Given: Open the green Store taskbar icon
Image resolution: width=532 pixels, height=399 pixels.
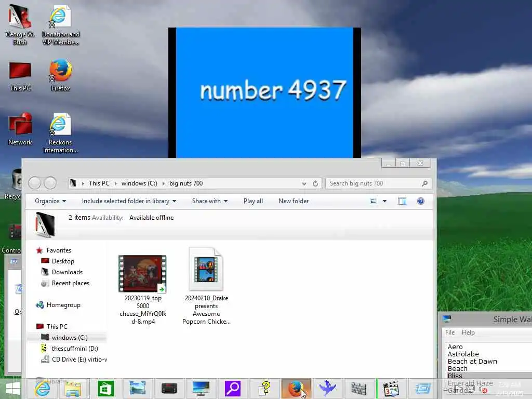Looking at the screenshot, I should [x=105, y=389].
